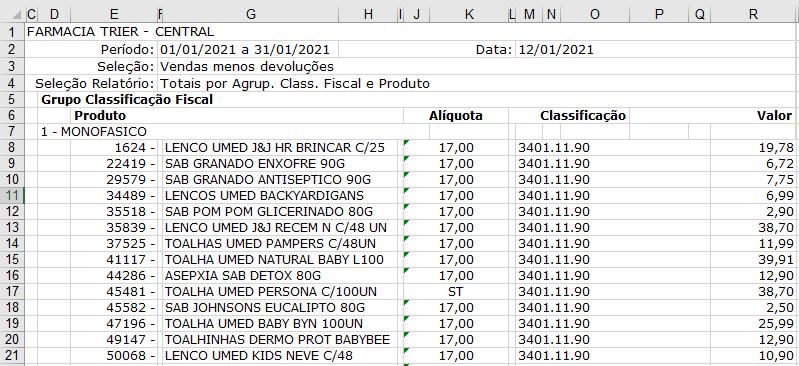
Task: Select the Vendas menos devoluções cell
Action: (247, 67)
